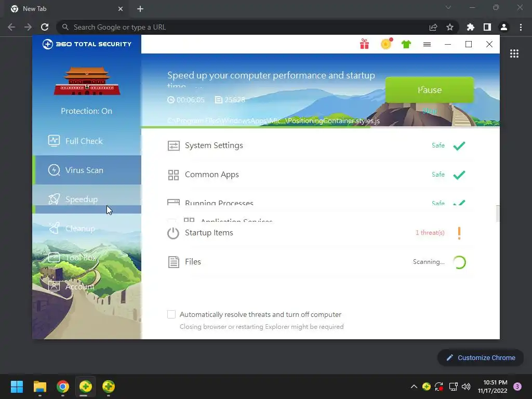Close the New Tab tab

point(121,9)
